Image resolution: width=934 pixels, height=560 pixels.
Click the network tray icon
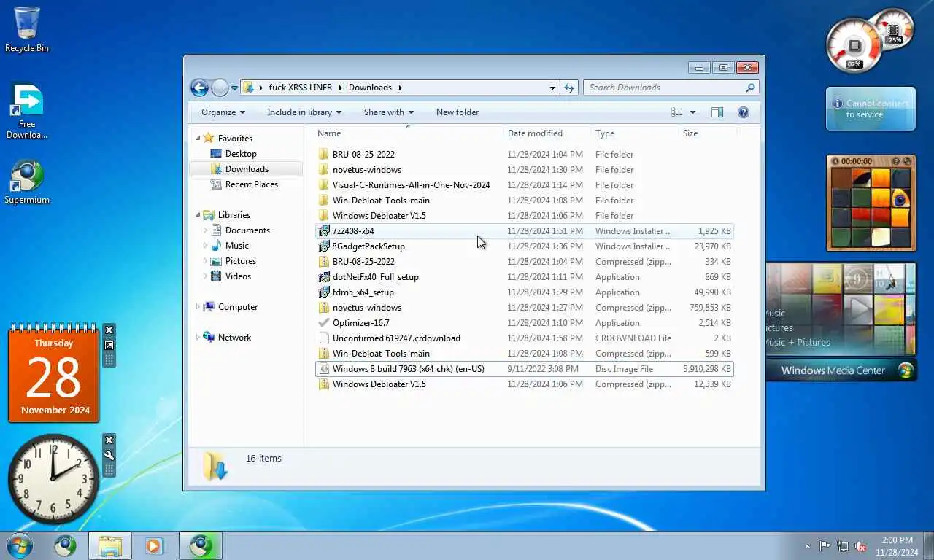pyautogui.click(x=842, y=546)
